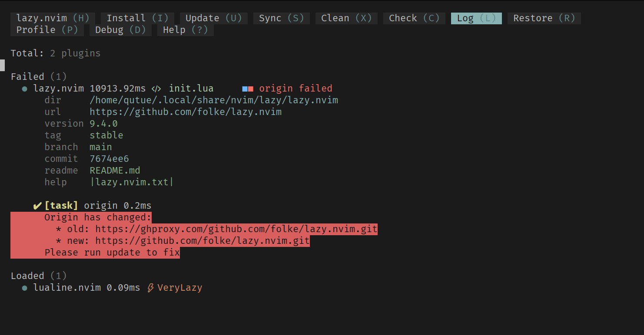This screenshot has height=335, width=644.
Task: Open the Restore (R) tab
Action: [x=544, y=18]
